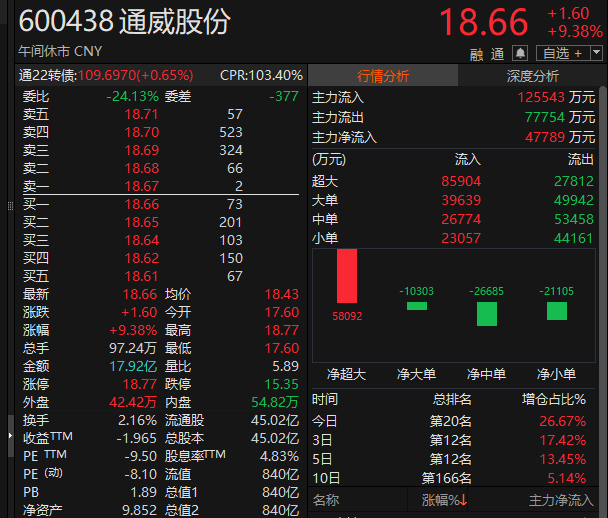Click 中单 inflow value 26774
Screen dimensions: 608x518
[461, 219]
